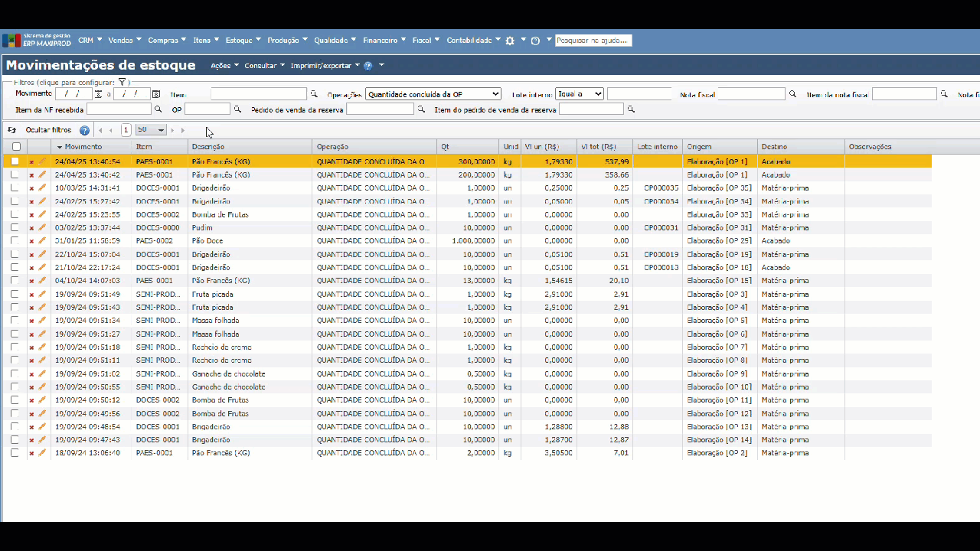The width and height of the screenshot is (980, 551).
Task: Click the Ocultar filtros button
Action: pyautogui.click(x=48, y=130)
